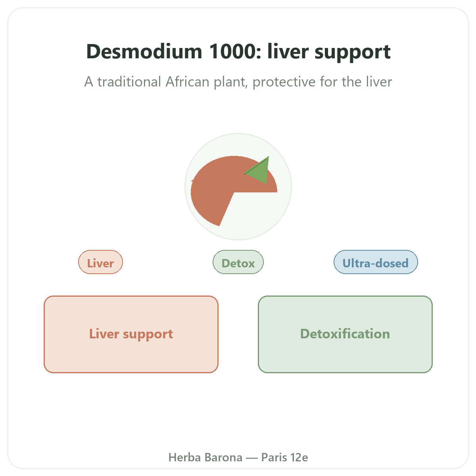The height and width of the screenshot is (476, 476).
Task: Click the phrase liver support in the title
Action: pyautogui.click(x=329, y=52)
